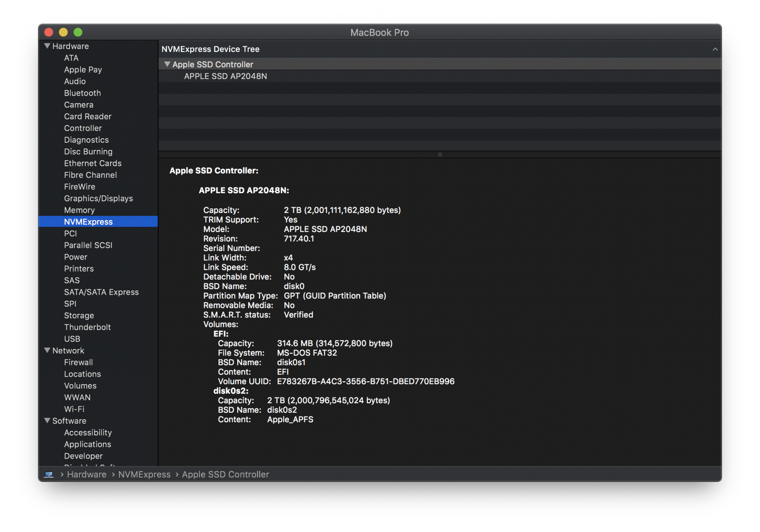Click the pane divider handle dot
This screenshot has width=760, height=532.
(440, 155)
